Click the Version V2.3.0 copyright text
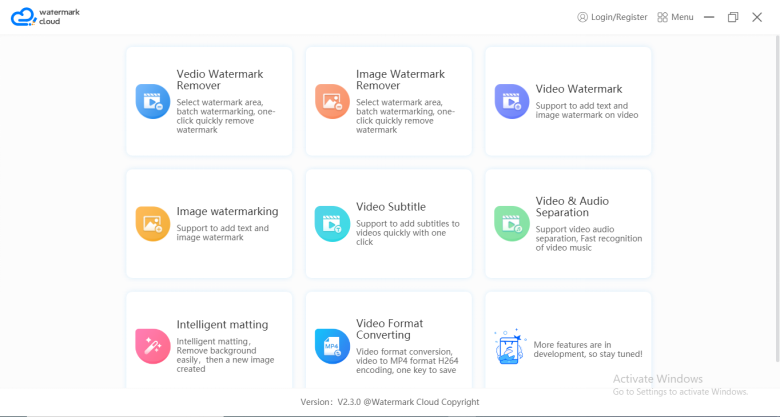780x417 pixels. tap(390, 402)
